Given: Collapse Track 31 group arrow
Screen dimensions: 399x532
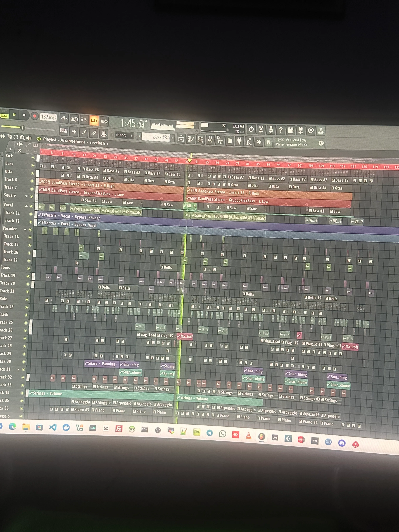Looking at the screenshot, I should point(18,369).
